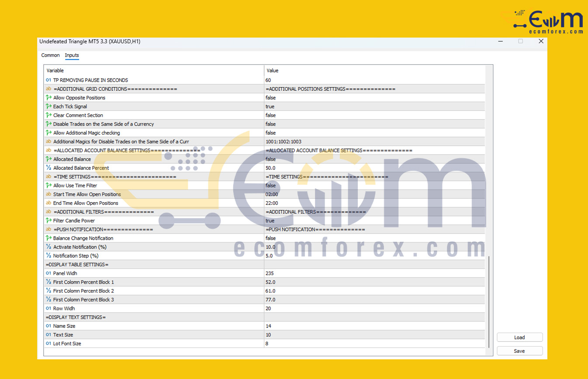Click the string icon beside =ADDITIONAL GRID CONDITIONS=
Image resolution: width=588 pixels, height=379 pixels.
pyautogui.click(x=48, y=89)
